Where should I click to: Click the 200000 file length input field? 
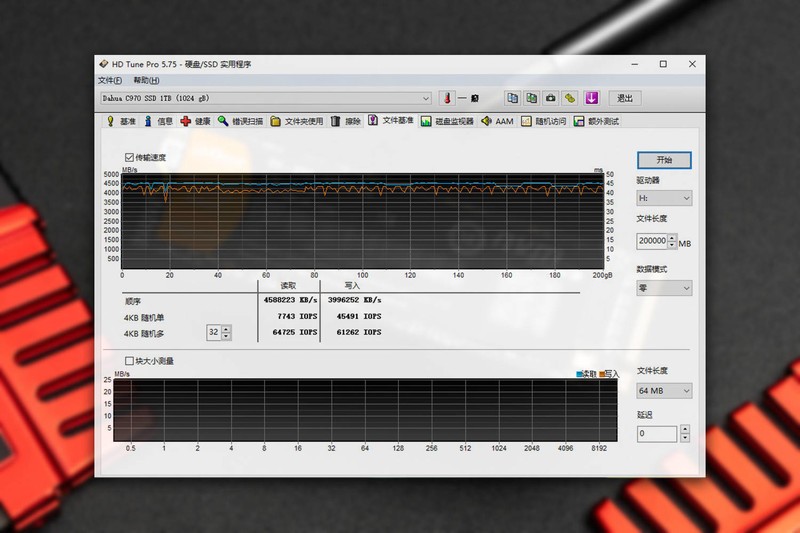pos(652,241)
